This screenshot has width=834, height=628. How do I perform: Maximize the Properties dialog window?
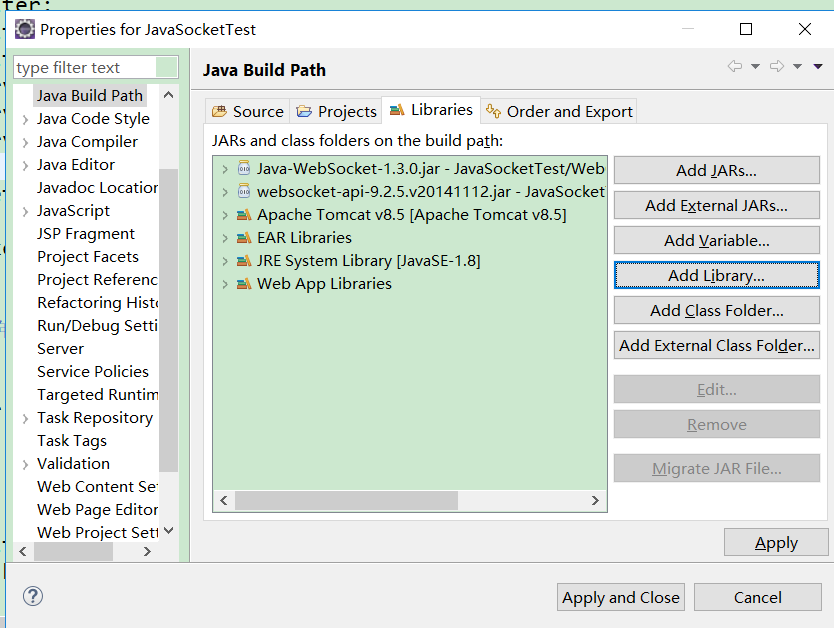click(746, 29)
